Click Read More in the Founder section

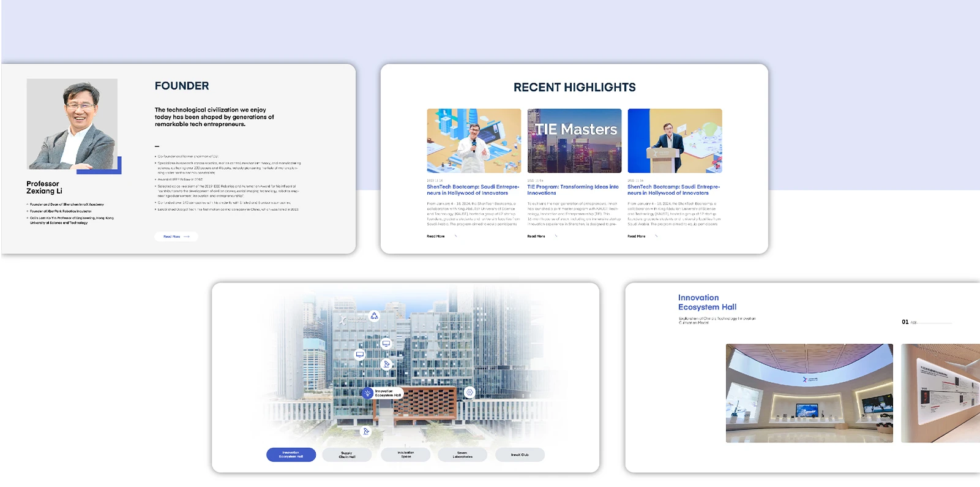(171, 236)
